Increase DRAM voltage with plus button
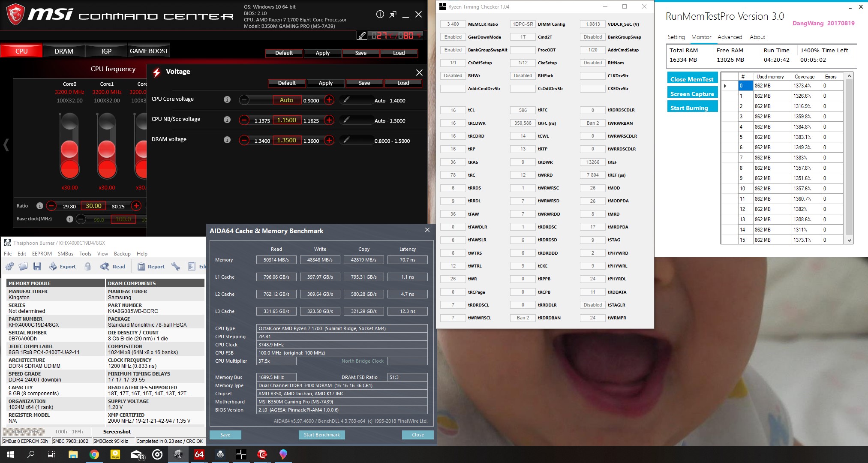This screenshot has width=868, height=463. coord(329,140)
